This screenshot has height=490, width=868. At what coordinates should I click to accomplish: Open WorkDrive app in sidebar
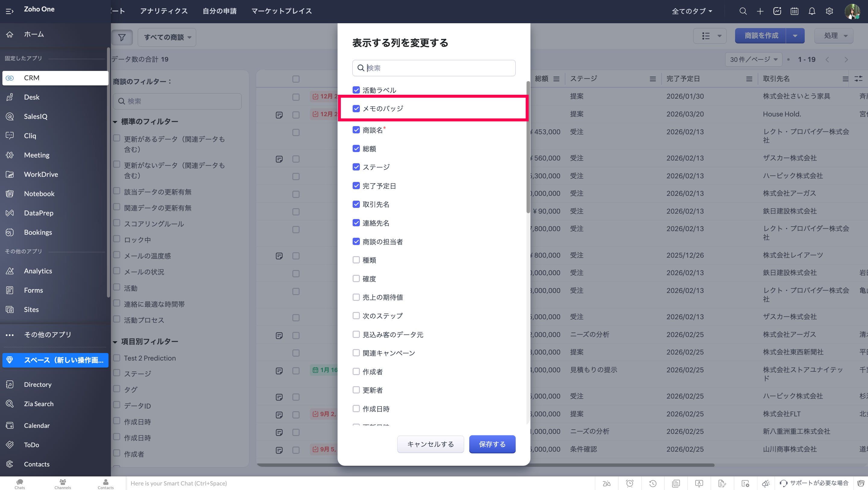point(41,174)
